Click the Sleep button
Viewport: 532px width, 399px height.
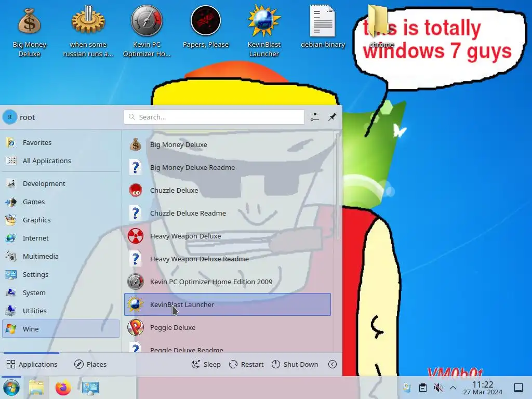(x=206, y=364)
